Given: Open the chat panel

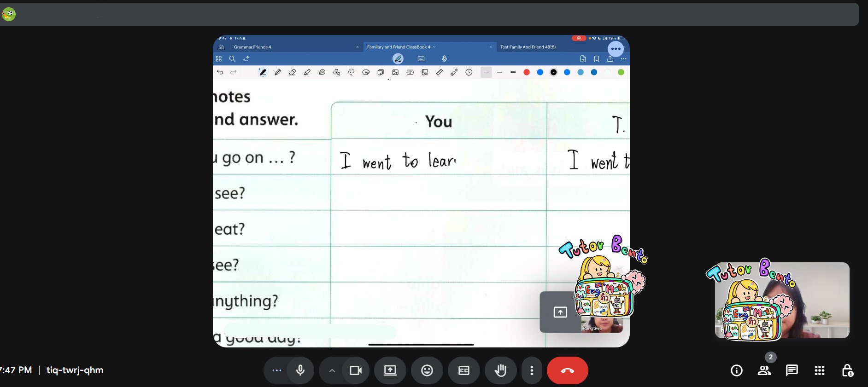Looking at the screenshot, I should (x=792, y=370).
